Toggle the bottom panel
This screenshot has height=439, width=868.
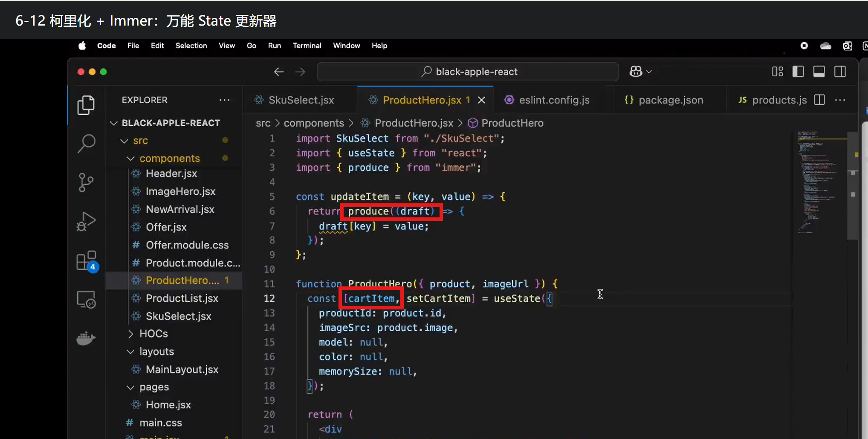(819, 72)
